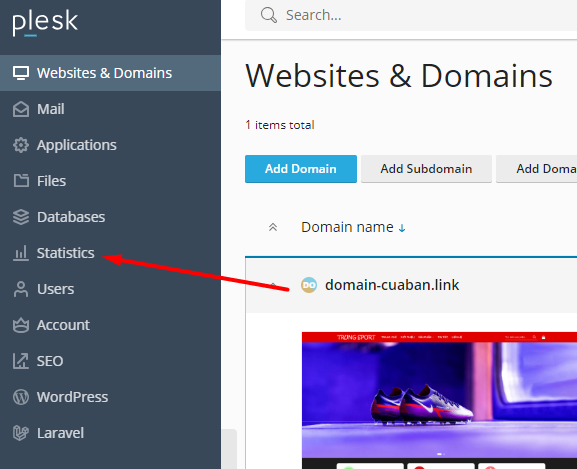Click the Applications gear icon
Screen dimensions: 577x469
pos(21,145)
